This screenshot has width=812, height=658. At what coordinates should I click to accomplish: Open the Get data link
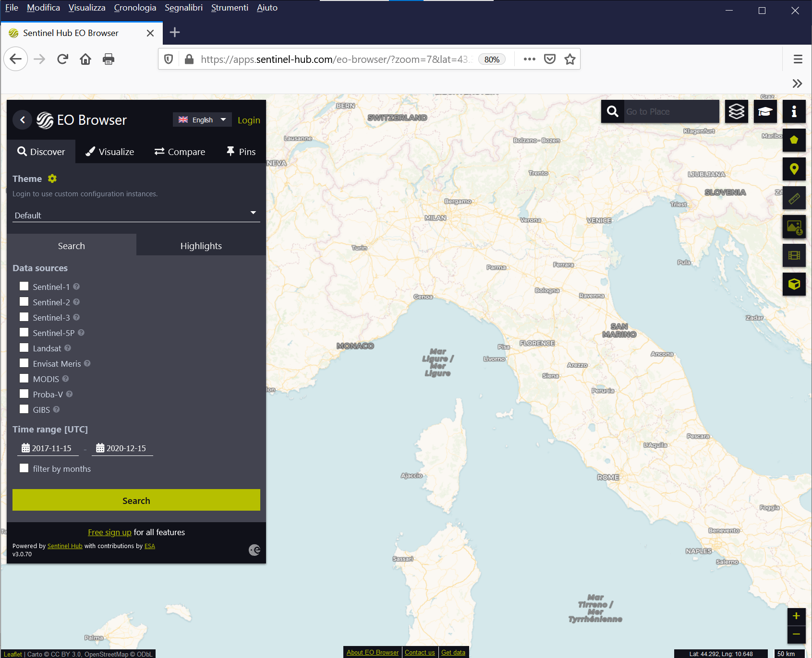coord(453,652)
